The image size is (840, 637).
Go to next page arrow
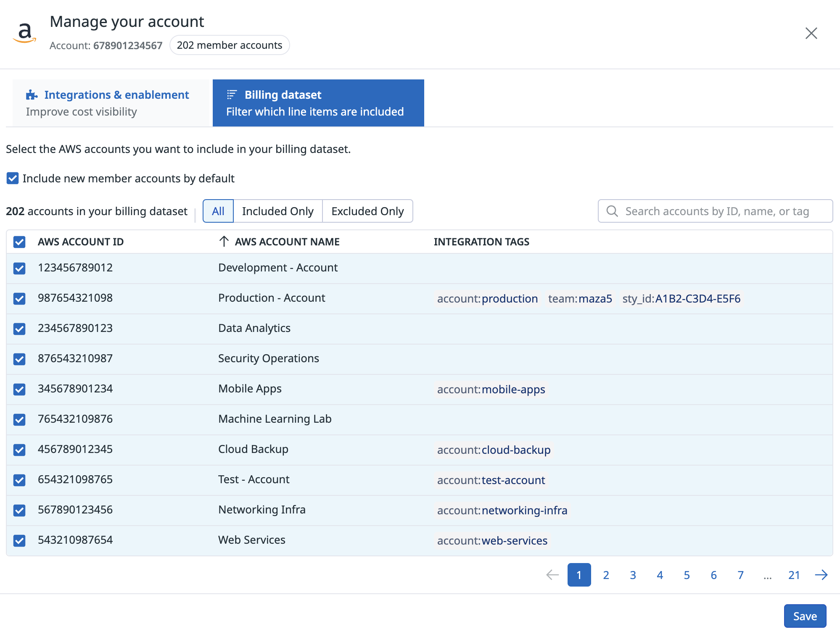(821, 575)
